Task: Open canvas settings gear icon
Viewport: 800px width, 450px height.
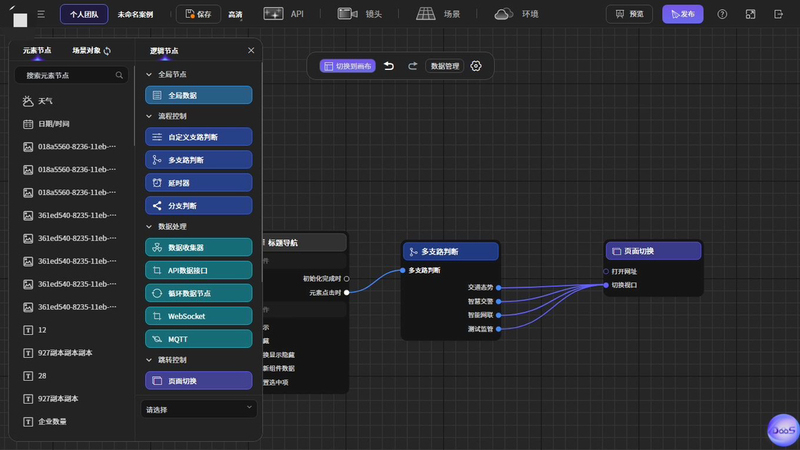Action: point(476,66)
